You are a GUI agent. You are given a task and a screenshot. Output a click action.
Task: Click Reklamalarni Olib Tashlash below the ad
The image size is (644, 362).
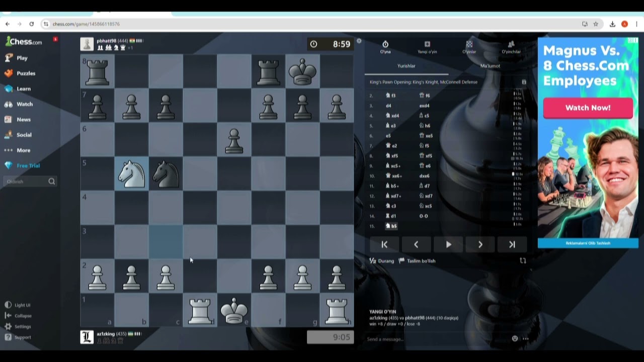point(588,243)
